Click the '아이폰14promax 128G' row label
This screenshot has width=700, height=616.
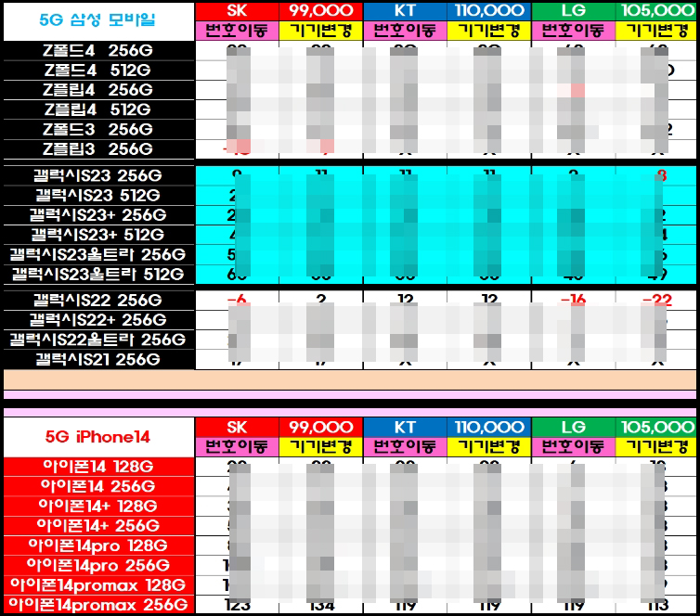point(98,584)
